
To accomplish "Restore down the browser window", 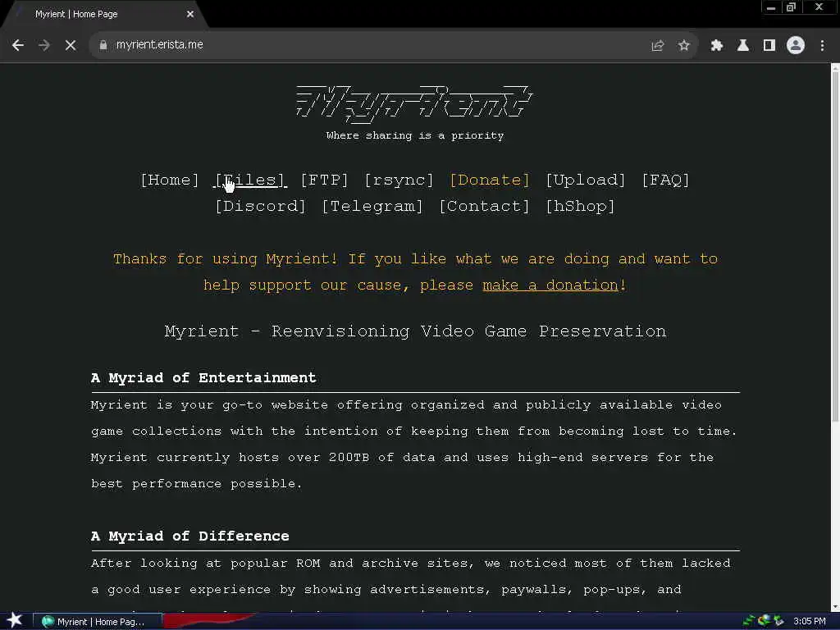I will point(792,7).
